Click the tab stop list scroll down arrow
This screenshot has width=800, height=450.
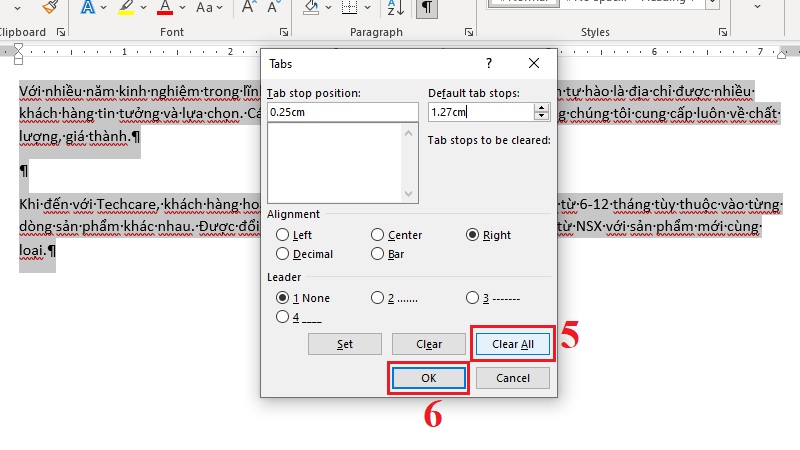pos(408,194)
